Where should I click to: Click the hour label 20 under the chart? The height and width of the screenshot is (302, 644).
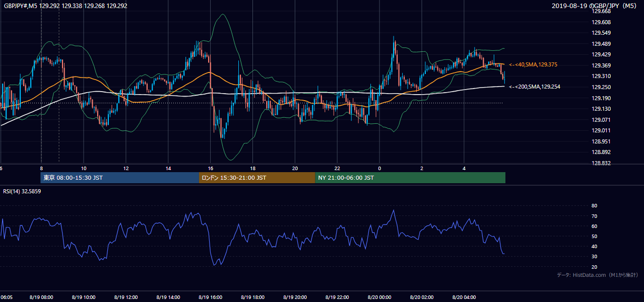(295, 168)
